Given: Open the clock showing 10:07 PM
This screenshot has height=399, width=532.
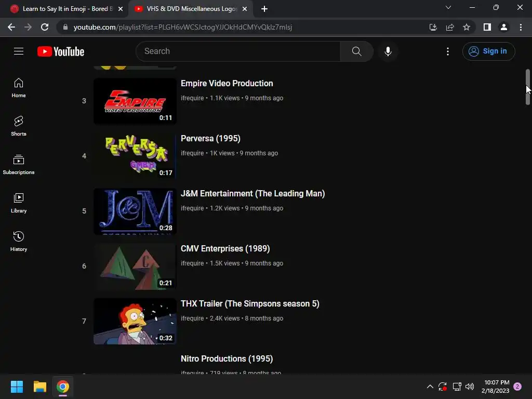Looking at the screenshot, I should coord(495,387).
